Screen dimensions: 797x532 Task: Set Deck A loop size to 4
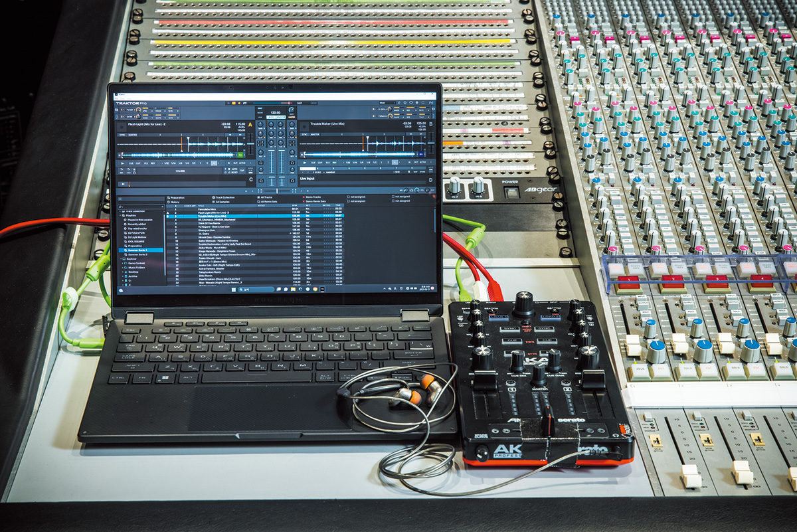coord(214,163)
